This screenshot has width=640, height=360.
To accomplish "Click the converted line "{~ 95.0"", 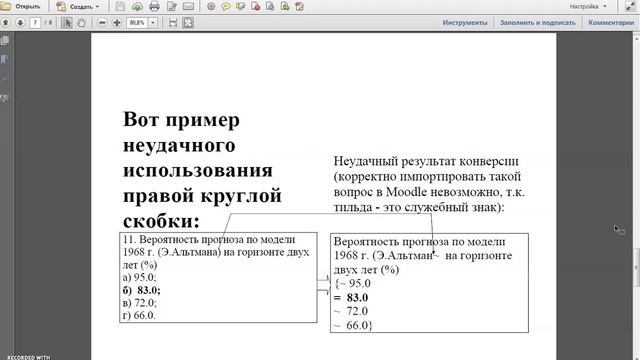I will tap(352, 284).
